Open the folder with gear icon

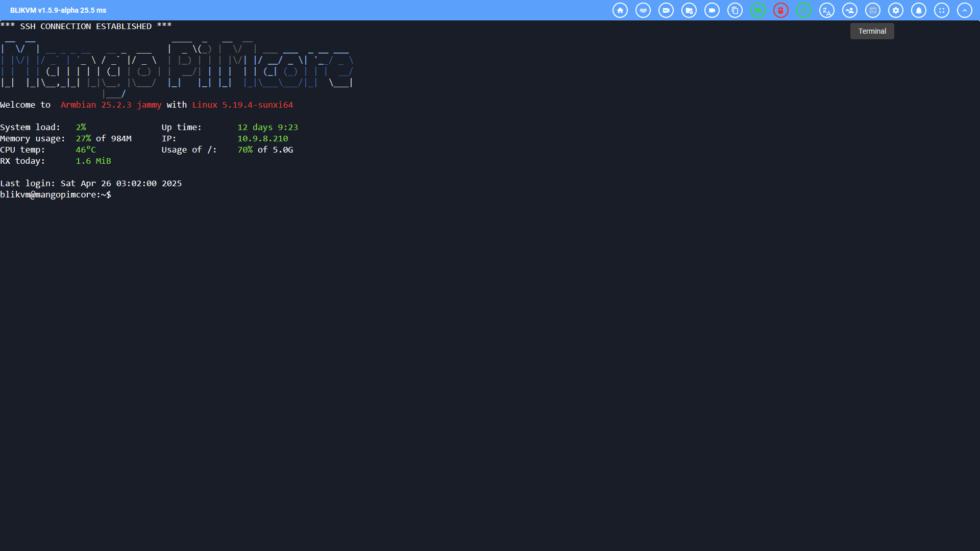689,10
